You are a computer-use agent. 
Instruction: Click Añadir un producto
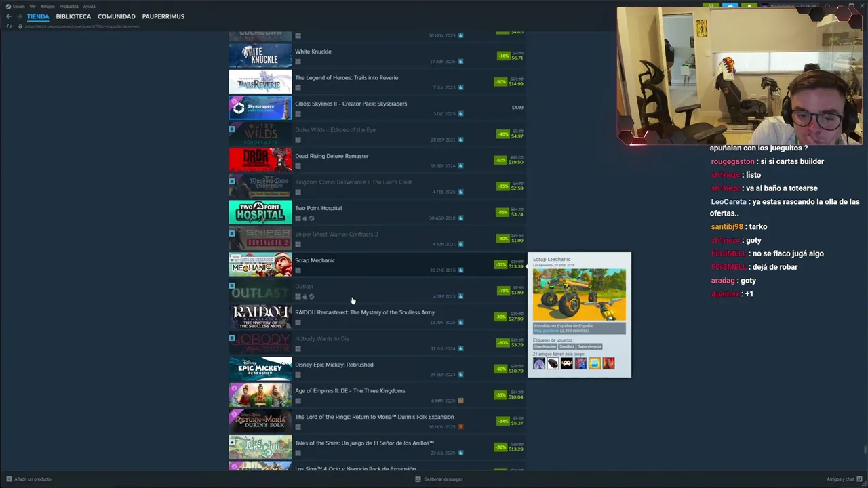coord(28,479)
